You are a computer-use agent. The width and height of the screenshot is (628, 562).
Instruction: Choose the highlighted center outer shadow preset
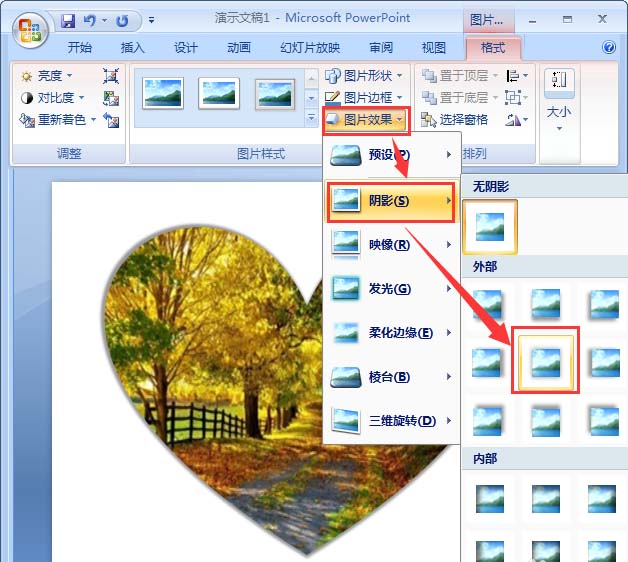coord(545,360)
